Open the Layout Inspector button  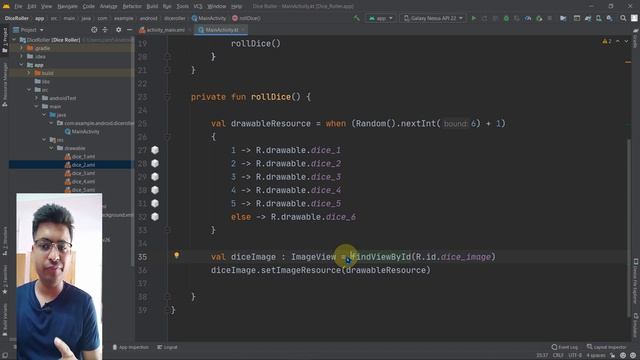(606, 347)
